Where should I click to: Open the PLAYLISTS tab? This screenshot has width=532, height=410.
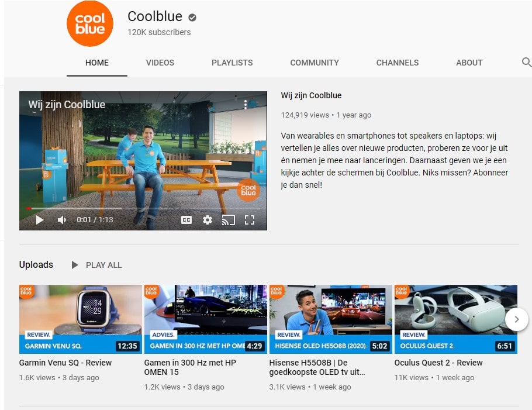pyautogui.click(x=232, y=63)
